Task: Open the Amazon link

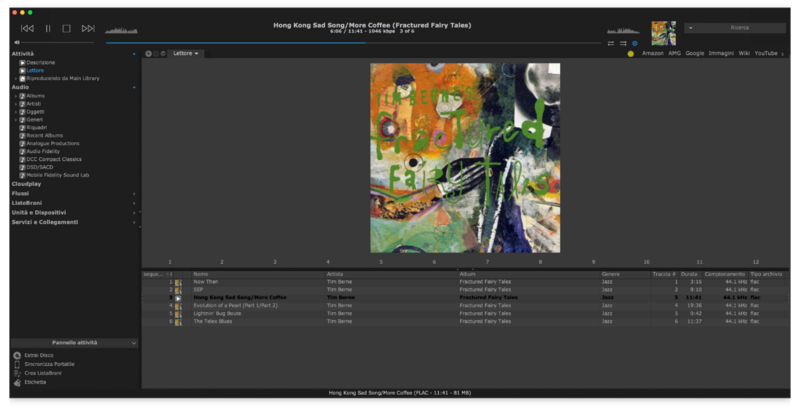Action: [653, 53]
